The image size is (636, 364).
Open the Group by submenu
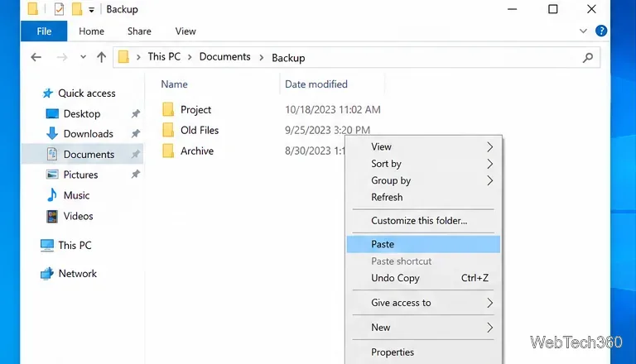tap(423, 180)
